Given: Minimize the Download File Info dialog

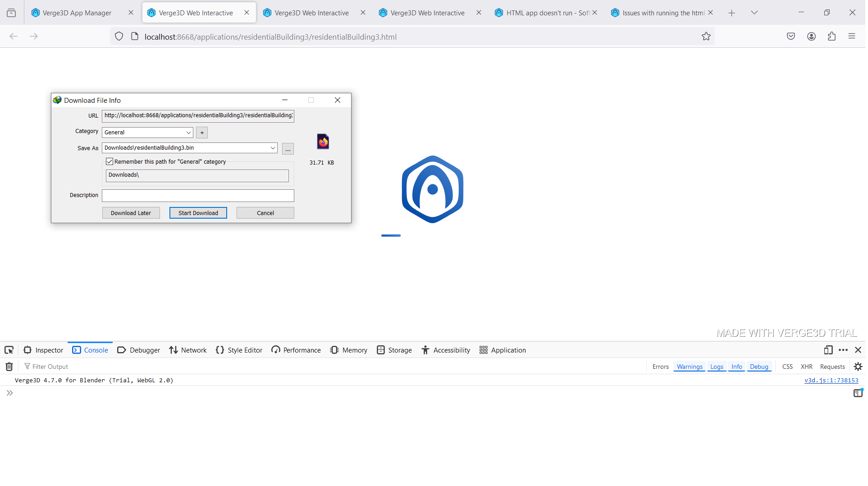Looking at the screenshot, I should 285,101.
